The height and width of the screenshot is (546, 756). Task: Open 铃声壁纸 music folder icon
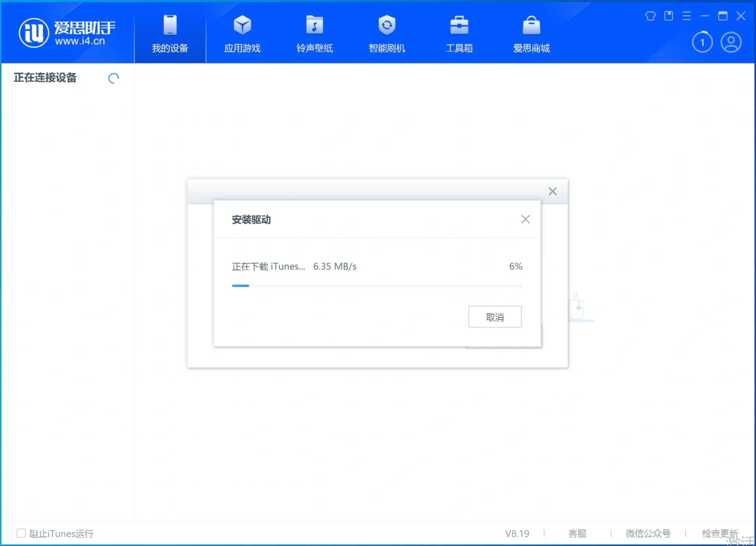click(314, 24)
